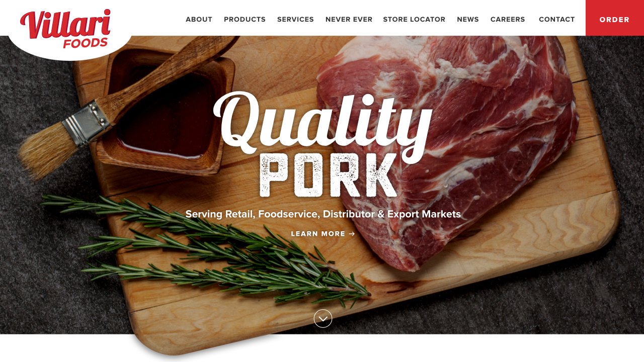Open the About menu item
Screen dimensions: 644x362
(199, 20)
